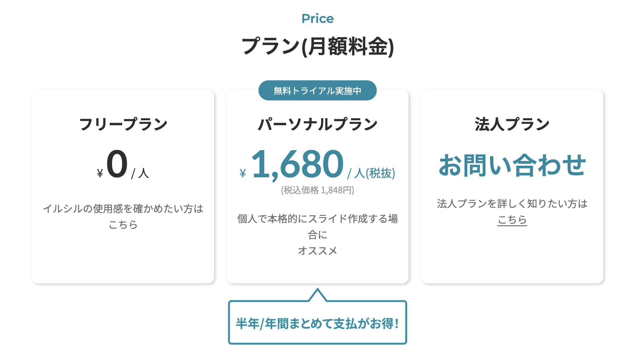Image resolution: width=634 pixels, height=364 pixels.
Task: Click the オススメ description text
Action: click(317, 249)
